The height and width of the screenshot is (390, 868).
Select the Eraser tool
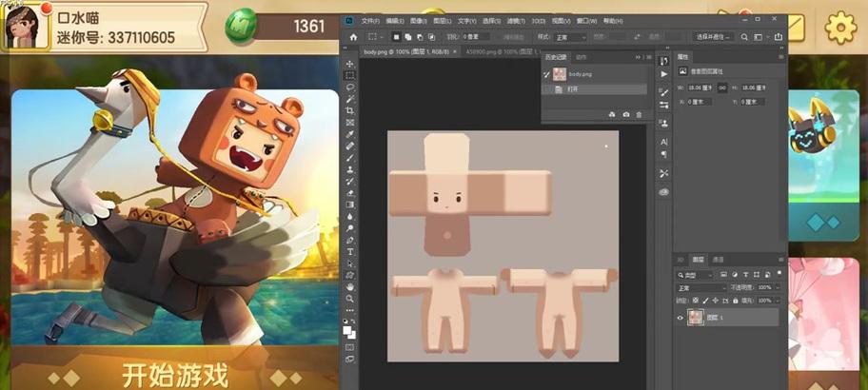coord(350,193)
